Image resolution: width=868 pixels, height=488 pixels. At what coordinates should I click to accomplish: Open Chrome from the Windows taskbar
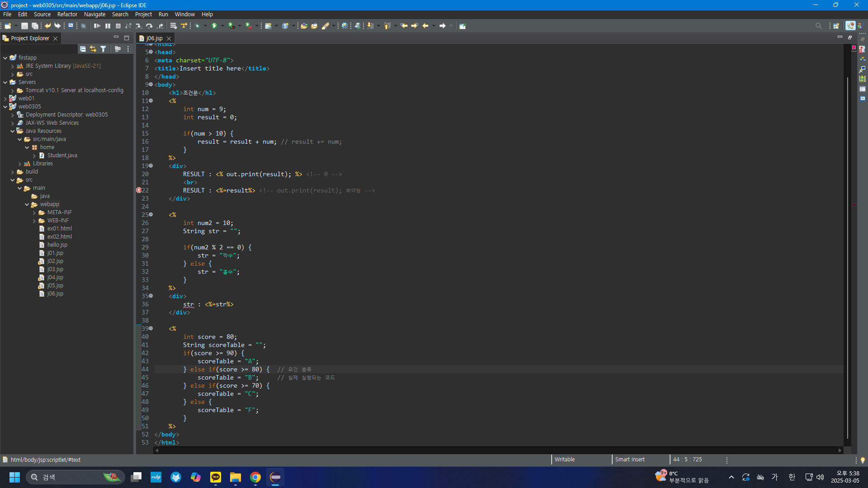pos(255,477)
